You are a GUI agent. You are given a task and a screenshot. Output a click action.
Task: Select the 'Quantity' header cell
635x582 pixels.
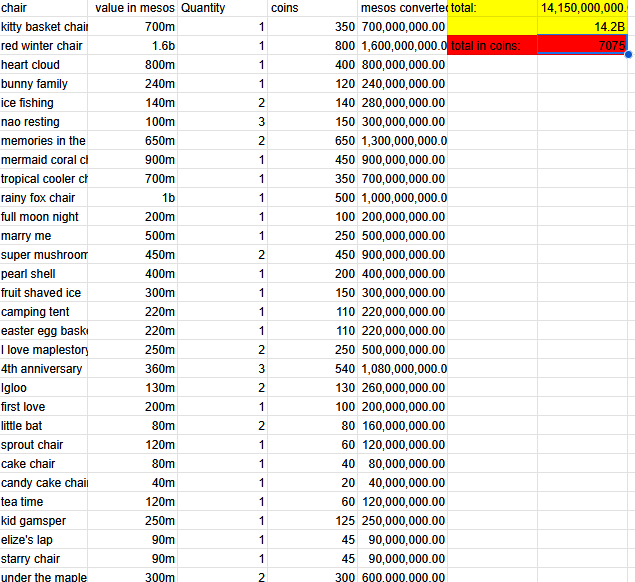coord(223,8)
